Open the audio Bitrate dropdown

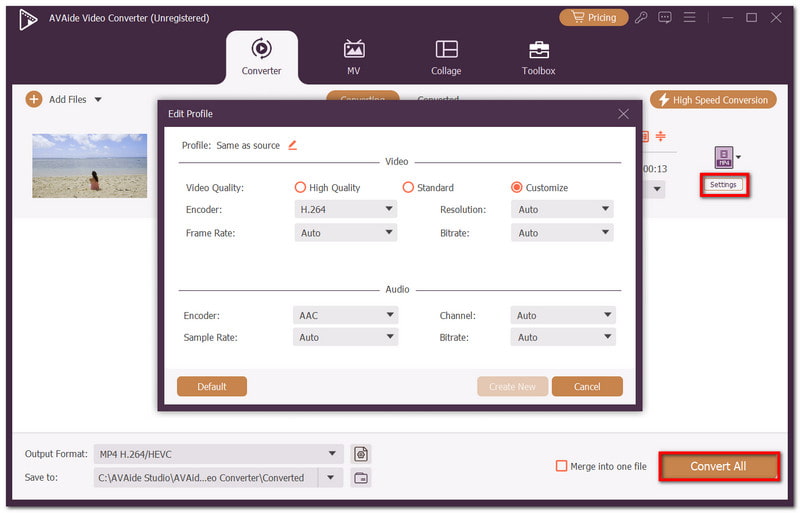(x=563, y=337)
